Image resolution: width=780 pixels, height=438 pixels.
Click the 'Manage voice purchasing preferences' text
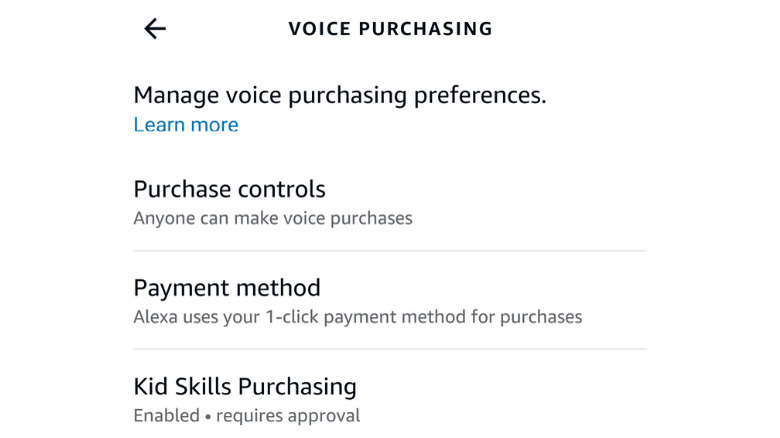pos(340,95)
